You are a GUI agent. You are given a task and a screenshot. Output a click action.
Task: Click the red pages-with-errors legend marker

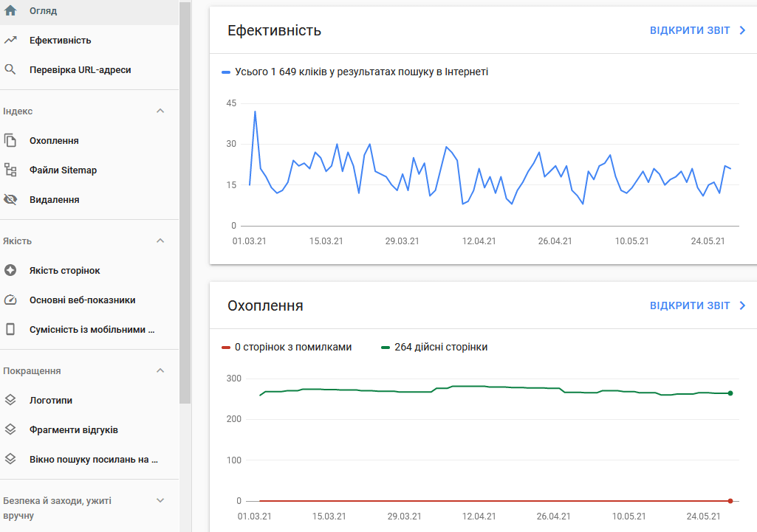pos(226,348)
